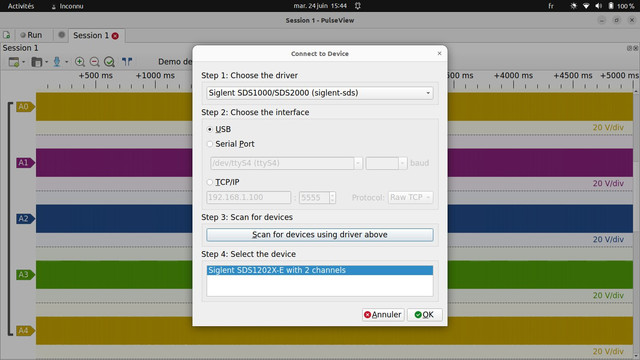This screenshot has width=640, height=360.
Task: Click Scan for devices using driver above
Action: 320,235
